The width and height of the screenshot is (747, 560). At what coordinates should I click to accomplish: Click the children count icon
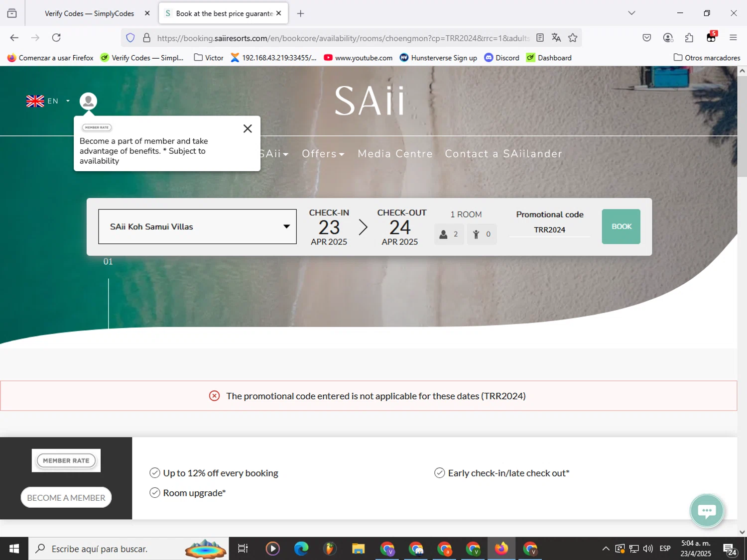[476, 234]
